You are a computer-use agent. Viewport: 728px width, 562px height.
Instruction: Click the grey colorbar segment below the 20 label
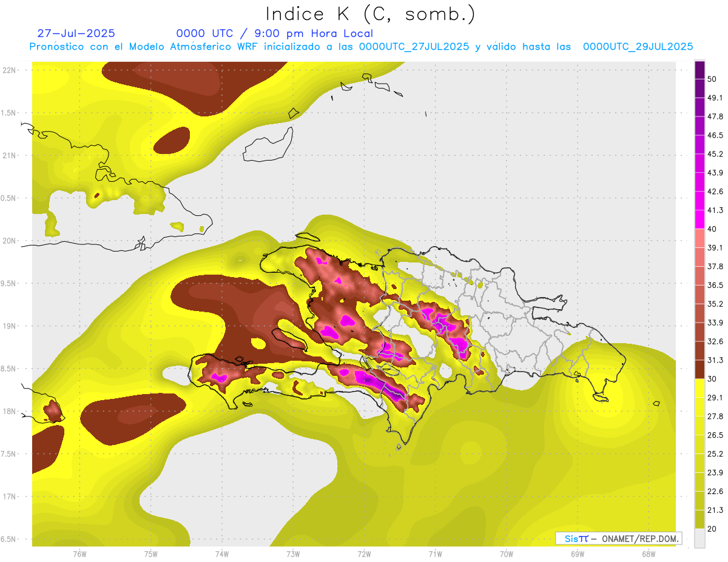coord(700,538)
